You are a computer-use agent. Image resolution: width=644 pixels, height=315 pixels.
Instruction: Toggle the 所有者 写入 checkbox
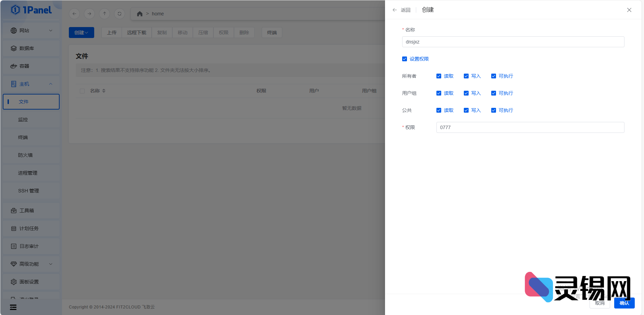tap(466, 76)
